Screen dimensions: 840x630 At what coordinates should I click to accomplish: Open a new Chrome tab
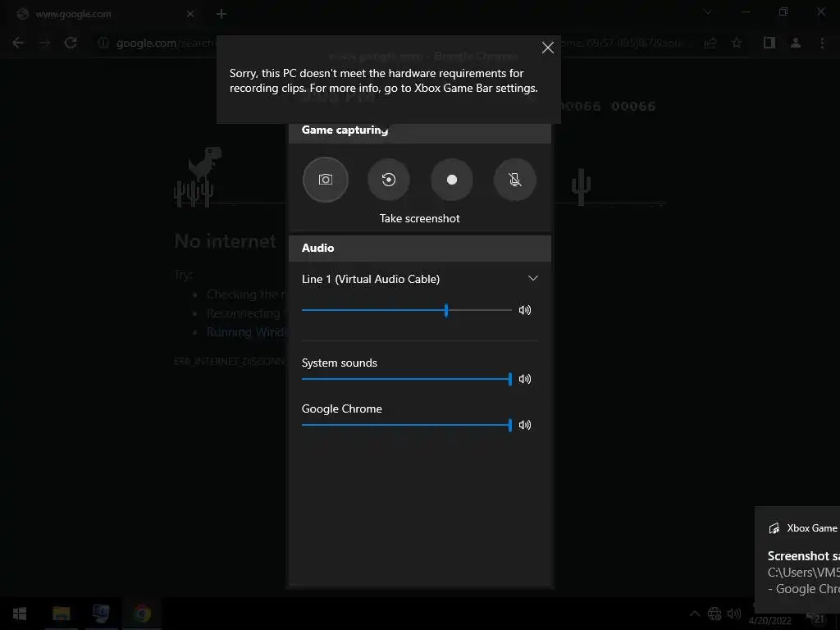point(221,14)
